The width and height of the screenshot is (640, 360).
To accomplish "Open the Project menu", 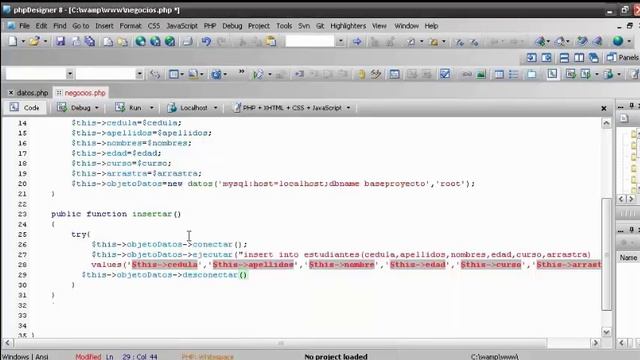I will click(259, 26).
